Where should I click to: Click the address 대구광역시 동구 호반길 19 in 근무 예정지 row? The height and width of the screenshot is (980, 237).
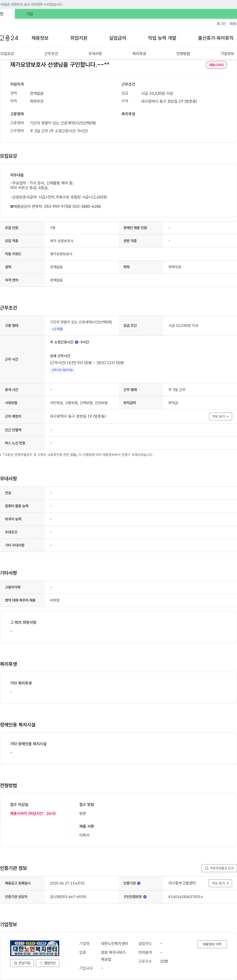pos(78,416)
